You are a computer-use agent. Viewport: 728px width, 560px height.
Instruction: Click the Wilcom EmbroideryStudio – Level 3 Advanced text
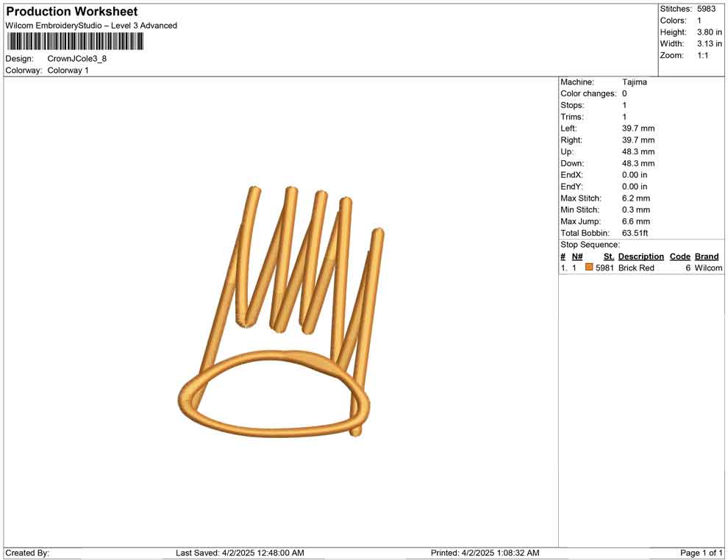pos(91,26)
